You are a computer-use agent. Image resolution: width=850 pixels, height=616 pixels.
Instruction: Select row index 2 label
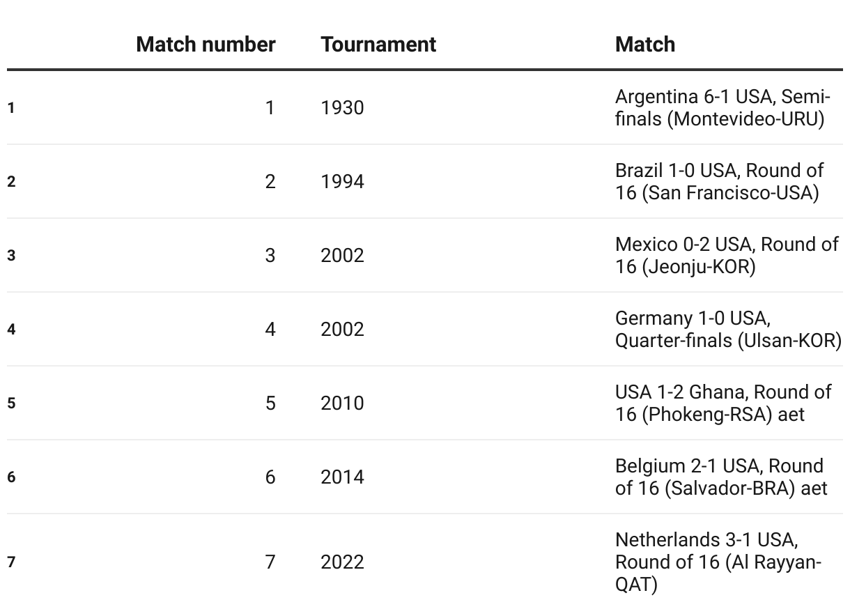point(11,182)
